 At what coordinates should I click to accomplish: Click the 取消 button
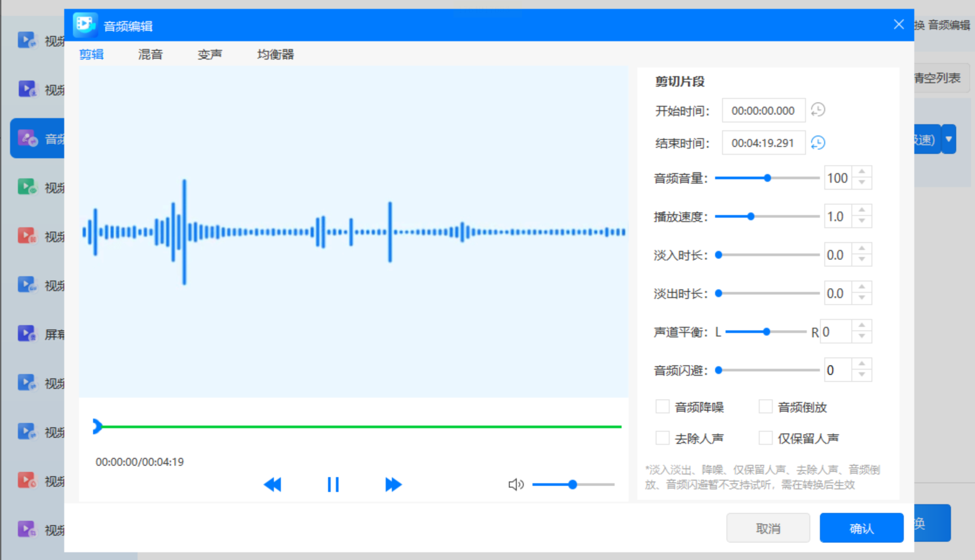pyautogui.click(x=768, y=529)
